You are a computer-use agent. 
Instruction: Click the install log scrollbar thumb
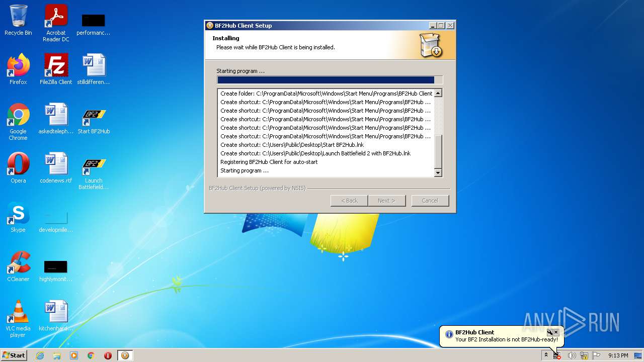438,151
